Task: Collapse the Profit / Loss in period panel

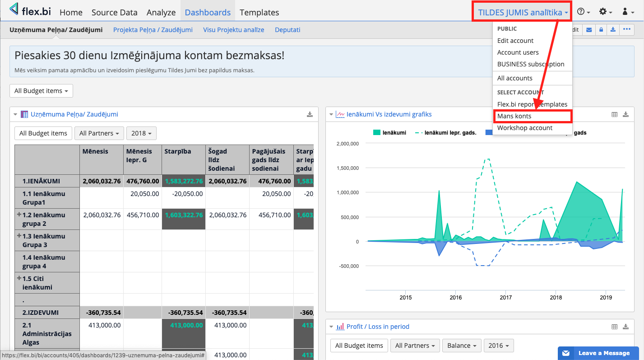Action: coord(332,327)
